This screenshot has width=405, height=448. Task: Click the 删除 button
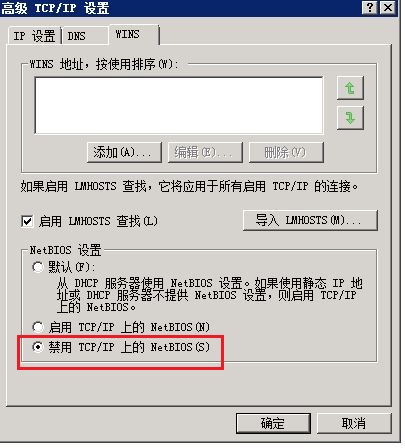(x=286, y=152)
